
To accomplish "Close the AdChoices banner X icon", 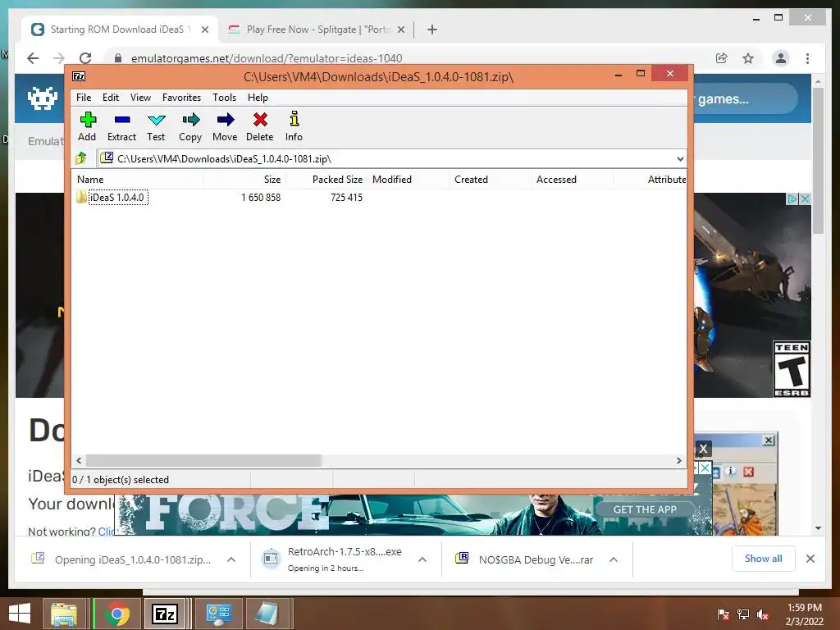I will pos(804,199).
